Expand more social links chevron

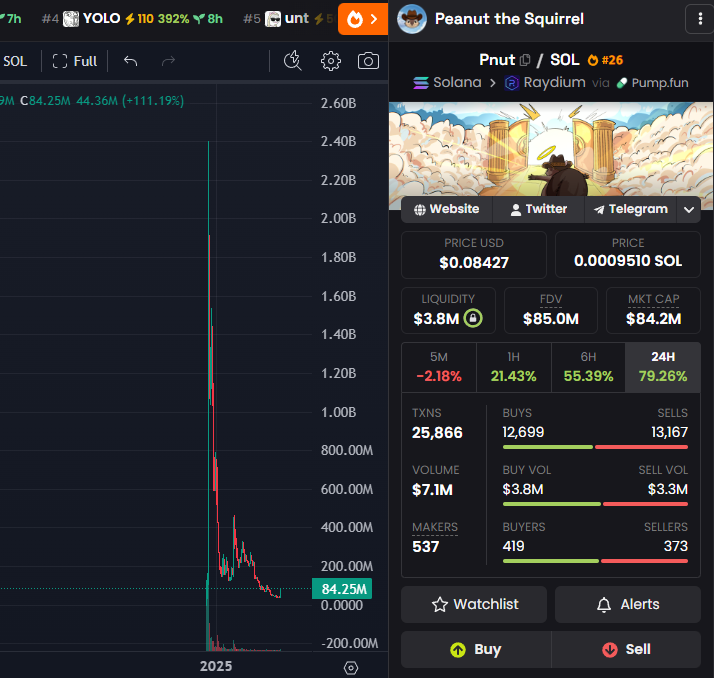pyautogui.click(x=689, y=209)
